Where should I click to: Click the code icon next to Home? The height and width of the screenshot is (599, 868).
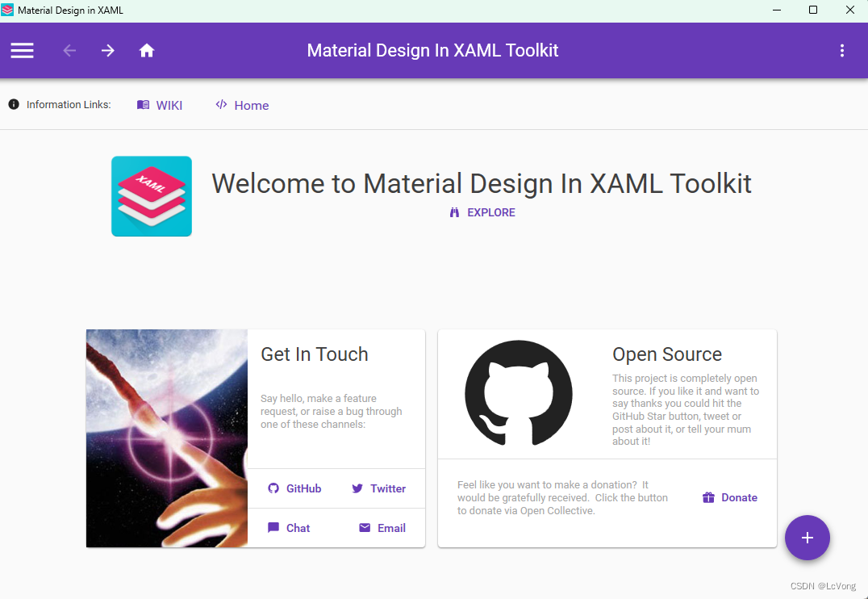click(219, 104)
